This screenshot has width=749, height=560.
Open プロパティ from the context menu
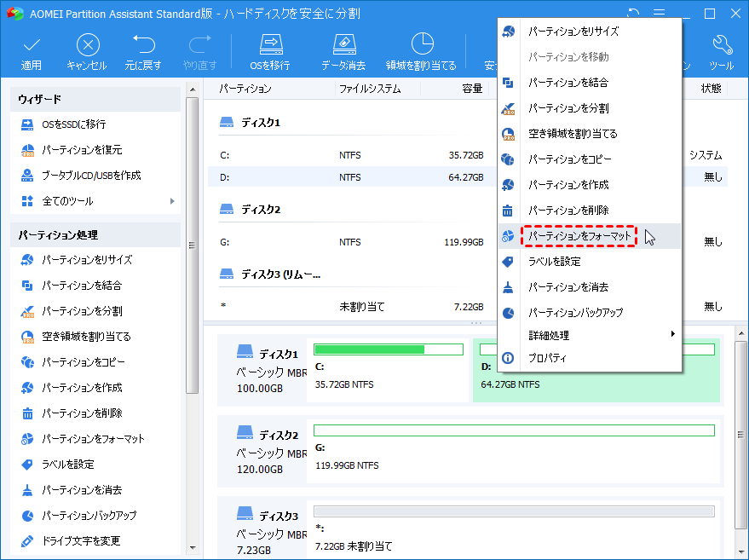(590, 358)
